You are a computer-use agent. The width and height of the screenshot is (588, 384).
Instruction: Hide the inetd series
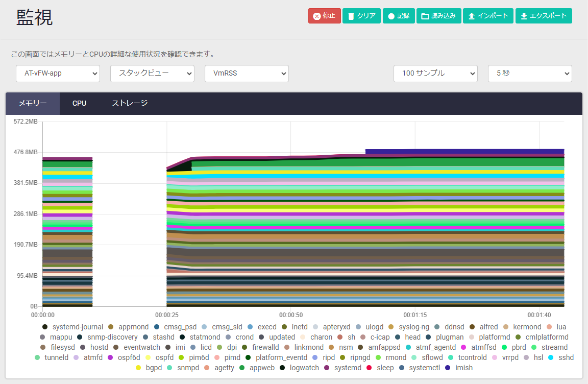(295, 327)
